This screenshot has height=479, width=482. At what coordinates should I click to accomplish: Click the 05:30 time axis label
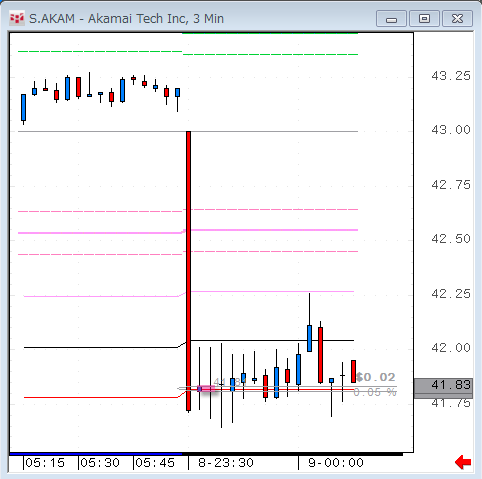[100, 463]
